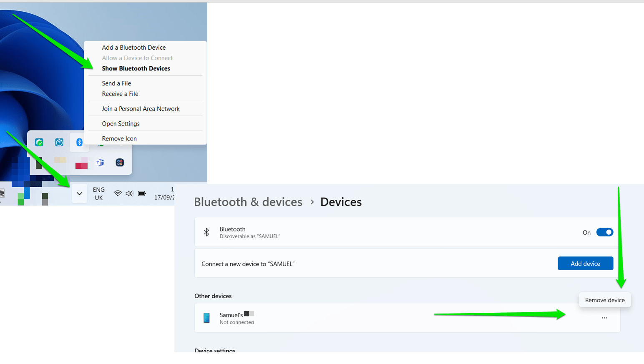
Task: Click the Wi-Fi icon in the taskbar
Action: (x=118, y=193)
